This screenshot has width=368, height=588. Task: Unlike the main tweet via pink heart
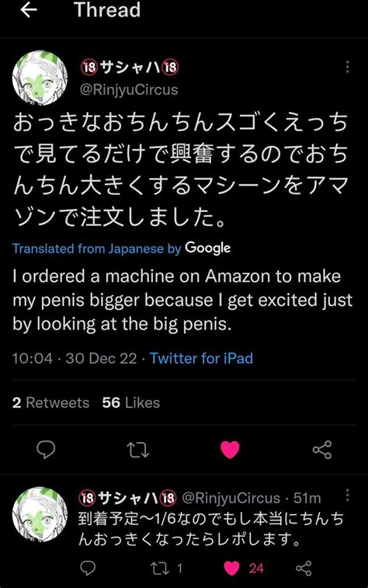click(230, 450)
